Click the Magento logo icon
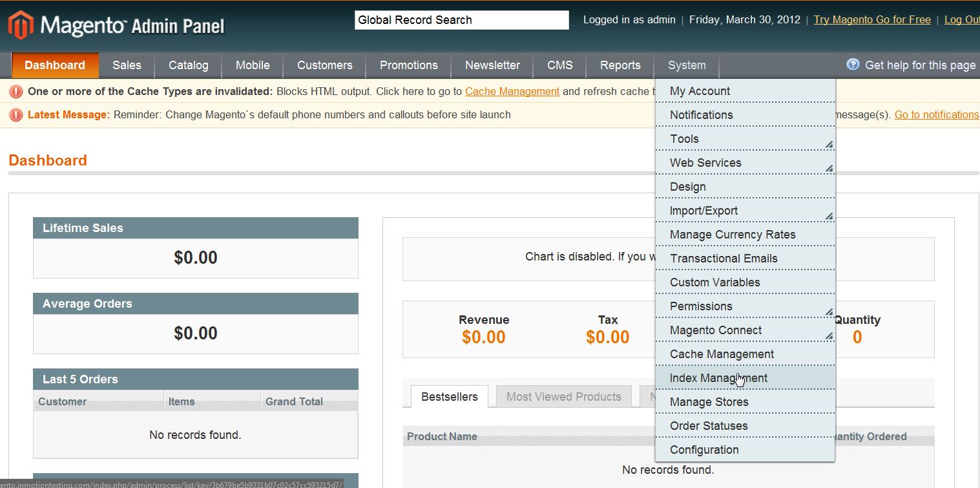The image size is (980, 488). [x=20, y=25]
